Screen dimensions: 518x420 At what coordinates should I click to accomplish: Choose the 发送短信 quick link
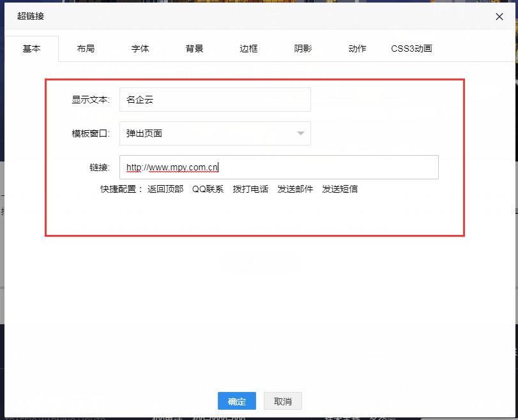tap(340, 189)
